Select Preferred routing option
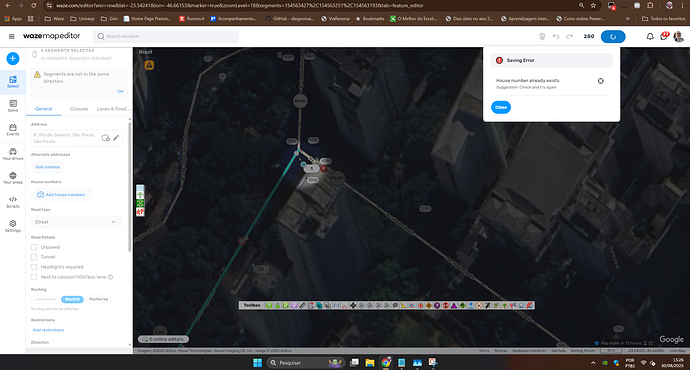 tap(99, 299)
